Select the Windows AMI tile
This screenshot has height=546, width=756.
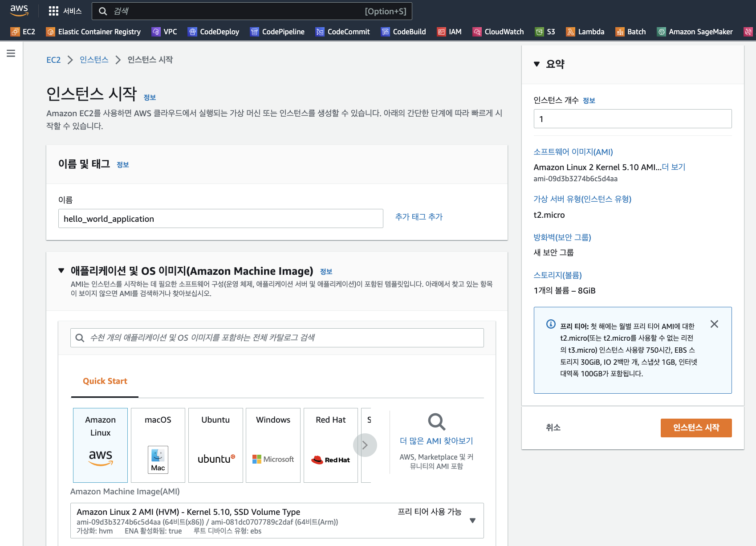point(273,445)
